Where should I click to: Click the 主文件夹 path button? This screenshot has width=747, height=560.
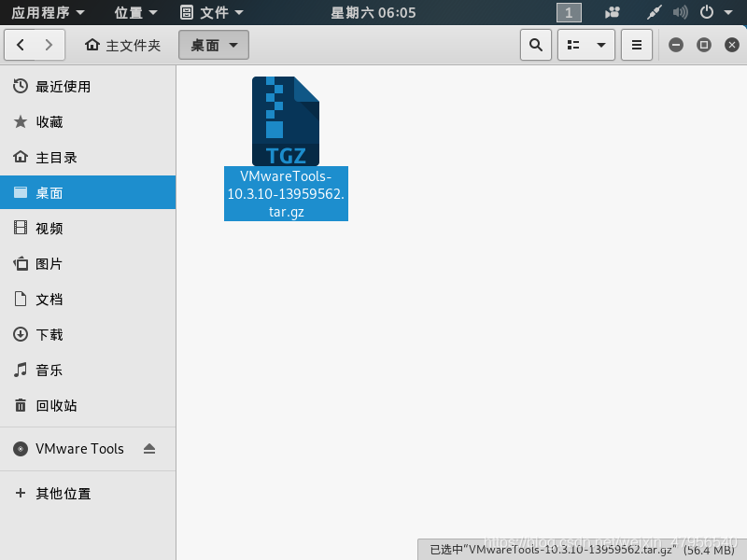[122, 45]
